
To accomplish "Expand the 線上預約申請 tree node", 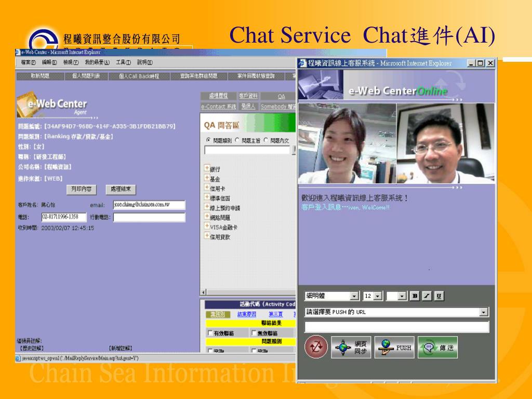I will click(207, 207).
